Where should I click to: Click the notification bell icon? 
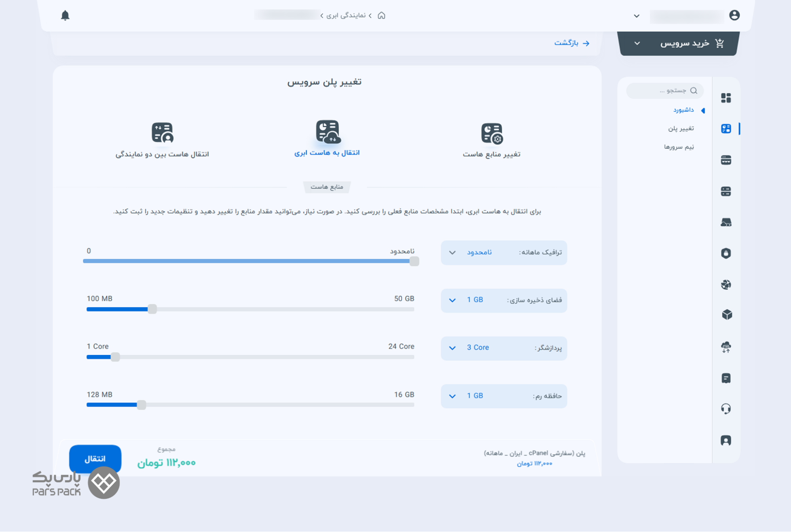[x=65, y=15]
